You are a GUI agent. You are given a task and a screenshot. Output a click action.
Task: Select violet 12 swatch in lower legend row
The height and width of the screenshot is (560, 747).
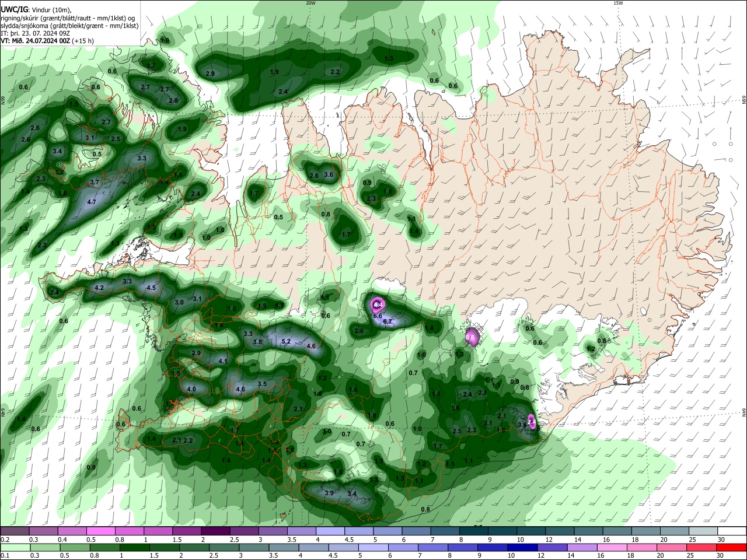pos(552,548)
